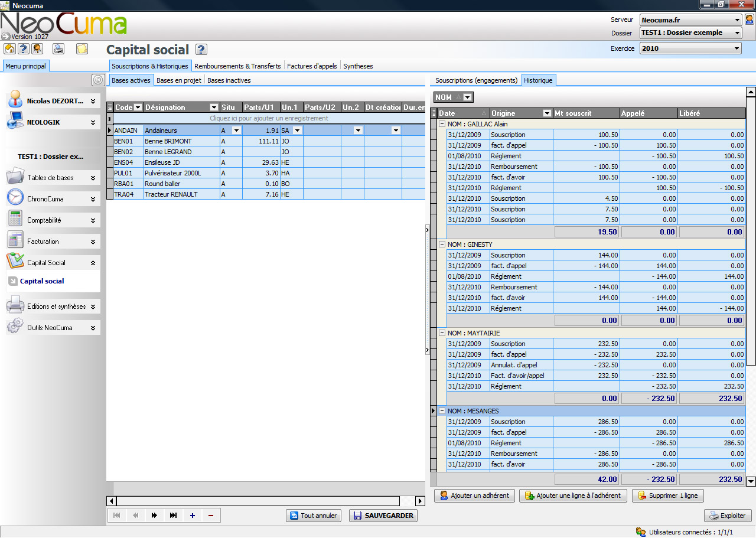This screenshot has height=538, width=756.
Task: Switch to Bases inactives tab
Action: (x=229, y=80)
